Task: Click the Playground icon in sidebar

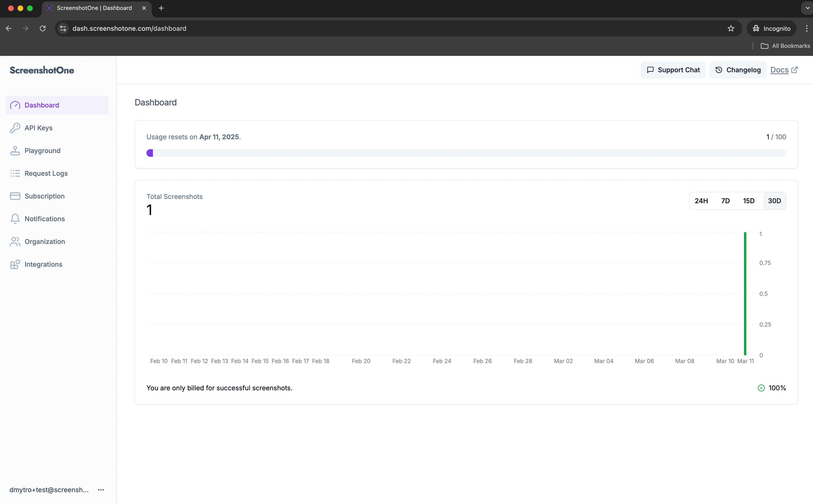Action: [x=15, y=150]
